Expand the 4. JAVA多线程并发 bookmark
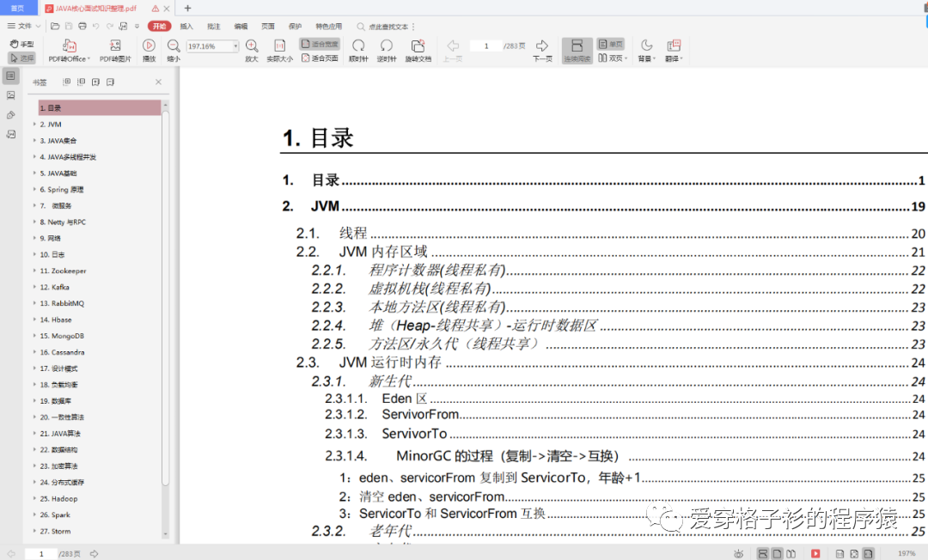Screen dimensions: 928x560 (34, 156)
